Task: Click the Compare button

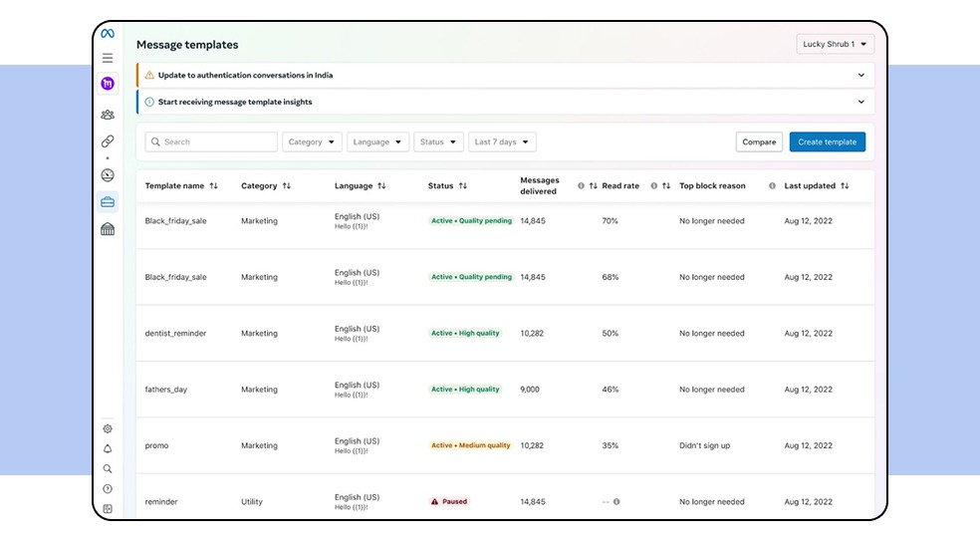Action: [759, 142]
